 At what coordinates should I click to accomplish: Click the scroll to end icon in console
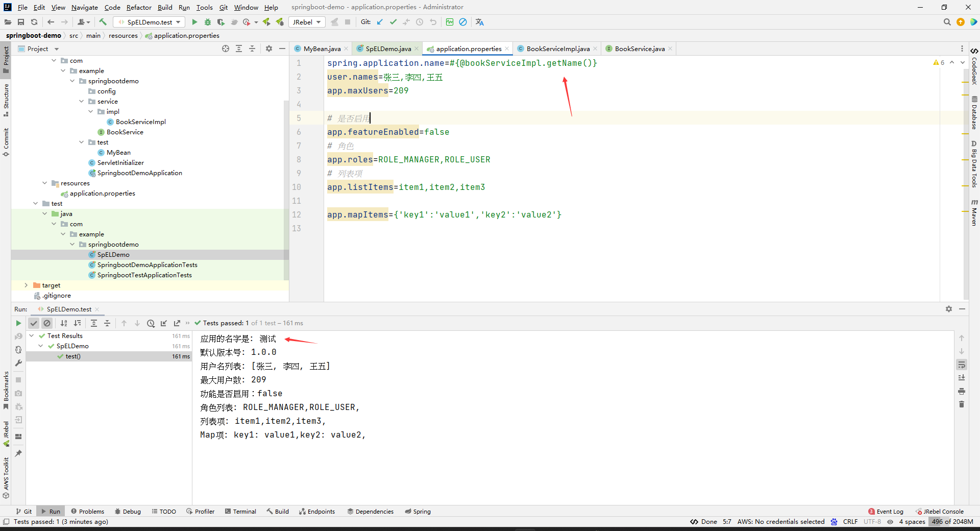pos(962,378)
